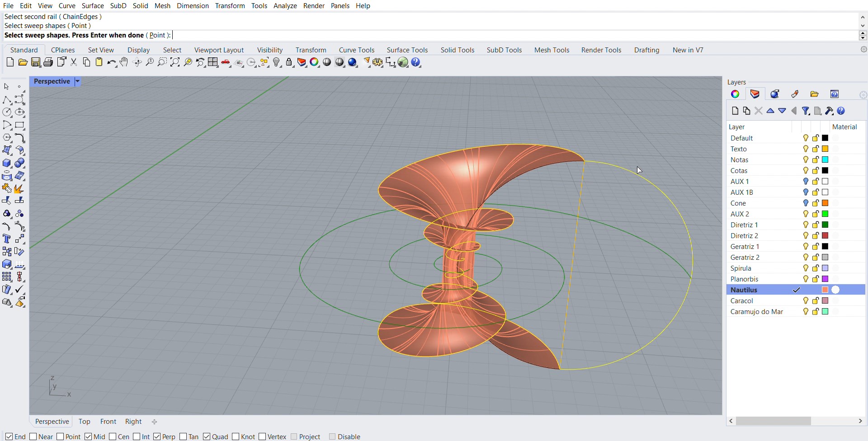The height and width of the screenshot is (441, 868).
Task: Click the padlock Lock objects icon
Action: 289,62
